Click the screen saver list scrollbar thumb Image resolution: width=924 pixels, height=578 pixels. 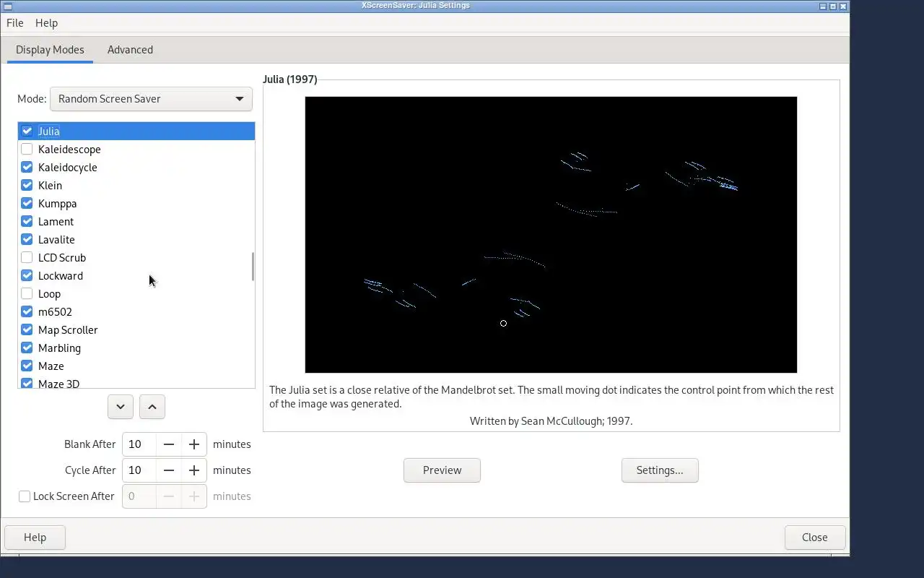(253, 267)
